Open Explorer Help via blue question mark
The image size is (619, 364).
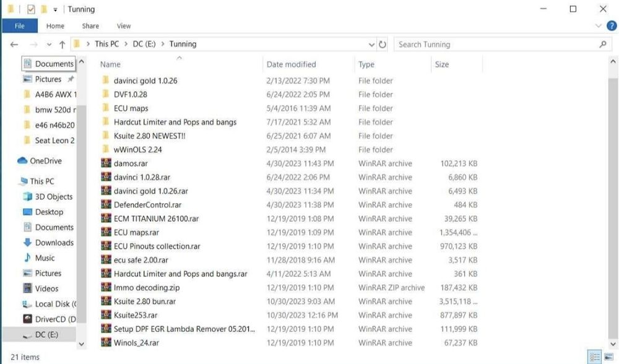coord(612,26)
